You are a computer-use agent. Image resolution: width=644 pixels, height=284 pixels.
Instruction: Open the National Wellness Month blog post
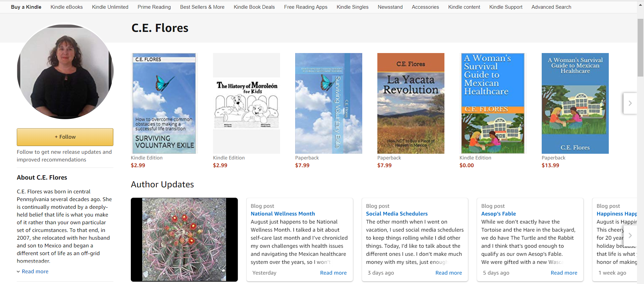(x=282, y=214)
